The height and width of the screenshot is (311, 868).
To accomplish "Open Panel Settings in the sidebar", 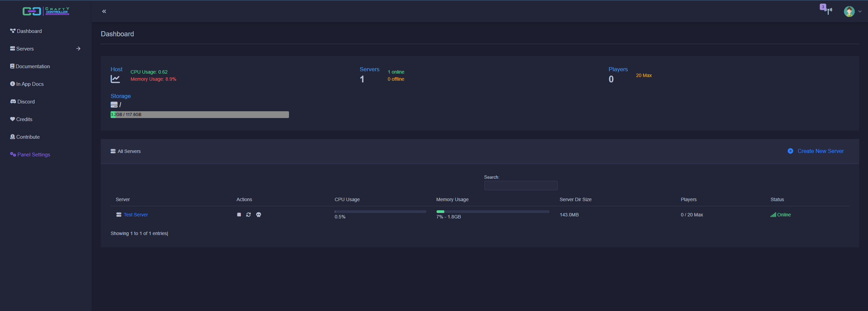I will coord(34,155).
